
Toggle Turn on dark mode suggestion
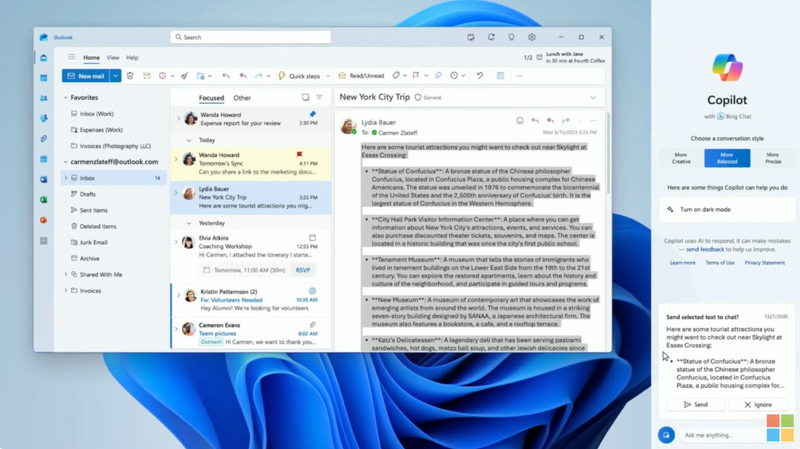point(727,210)
